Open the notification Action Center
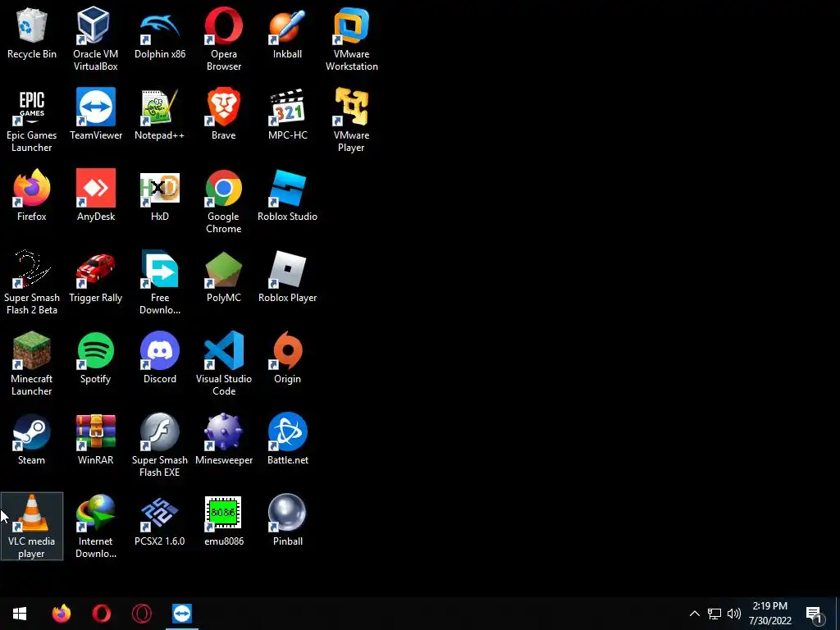The height and width of the screenshot is (630, 840). pos(815,614)
